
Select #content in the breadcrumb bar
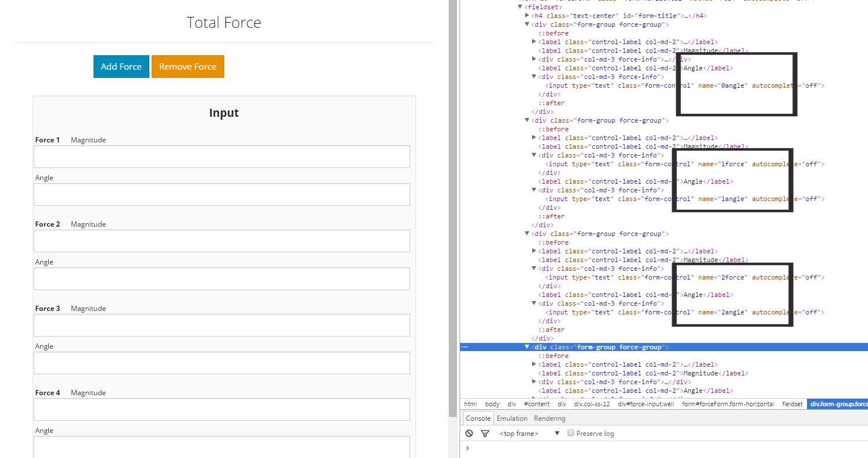coord(537,404)
